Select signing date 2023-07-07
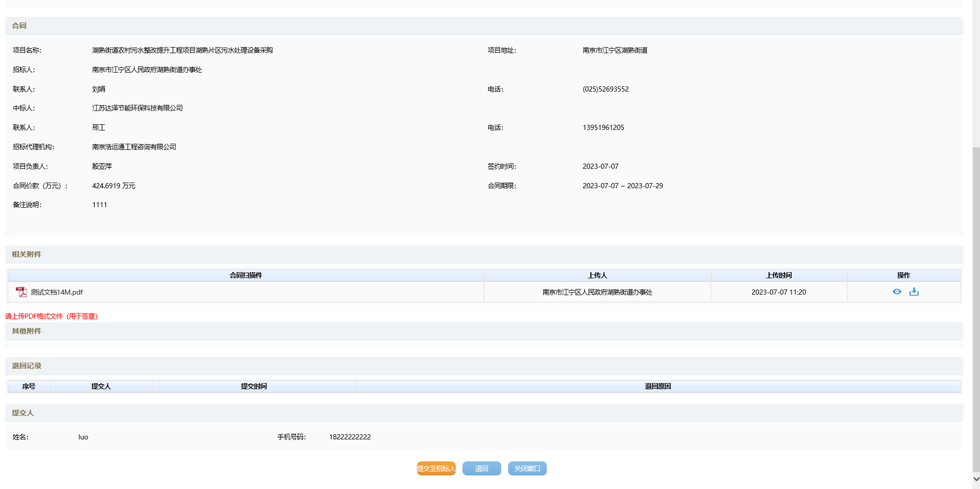Screen dimensions: 980x489 point(601,166)
